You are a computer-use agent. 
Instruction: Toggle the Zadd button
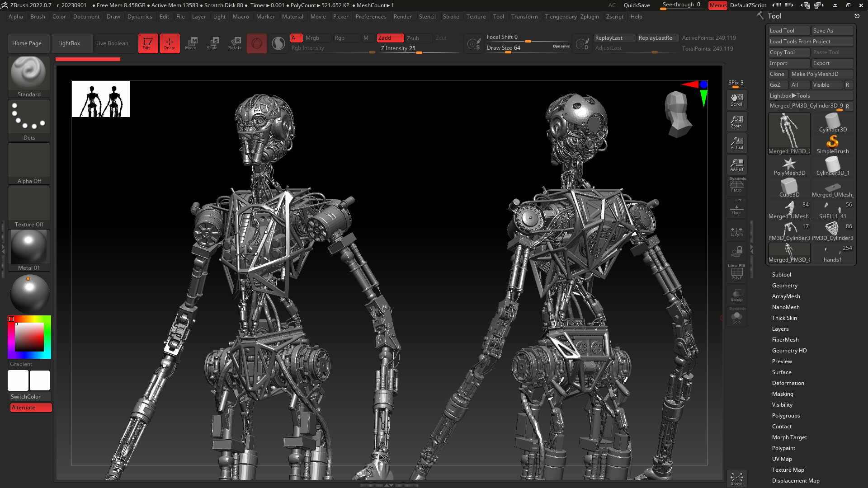[390, 38]
